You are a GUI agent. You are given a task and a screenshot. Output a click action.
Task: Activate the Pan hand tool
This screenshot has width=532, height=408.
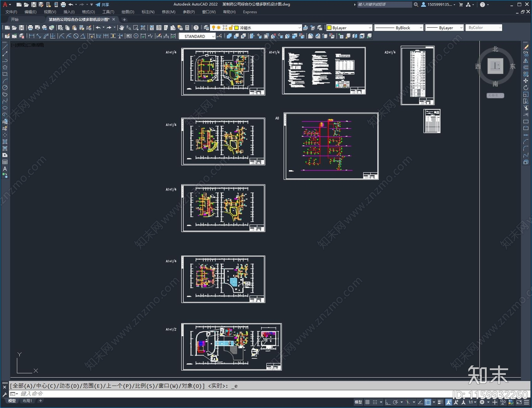pos(122,28)
